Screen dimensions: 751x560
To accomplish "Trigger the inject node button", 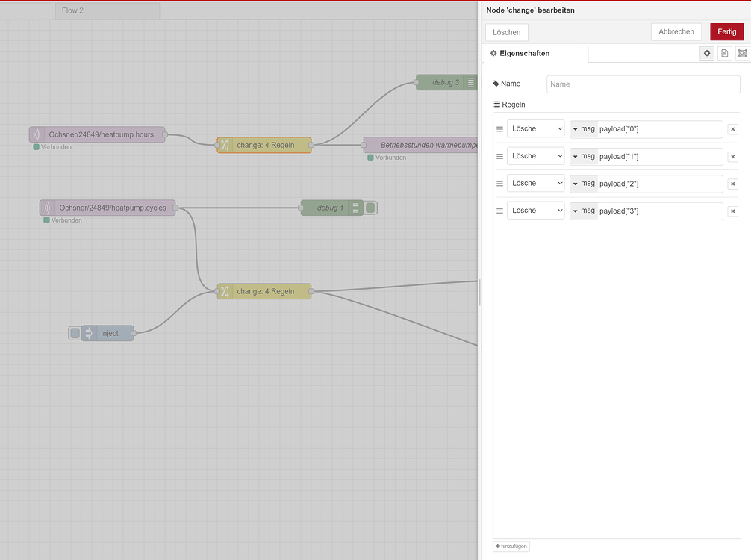I will tap(75, 333).
